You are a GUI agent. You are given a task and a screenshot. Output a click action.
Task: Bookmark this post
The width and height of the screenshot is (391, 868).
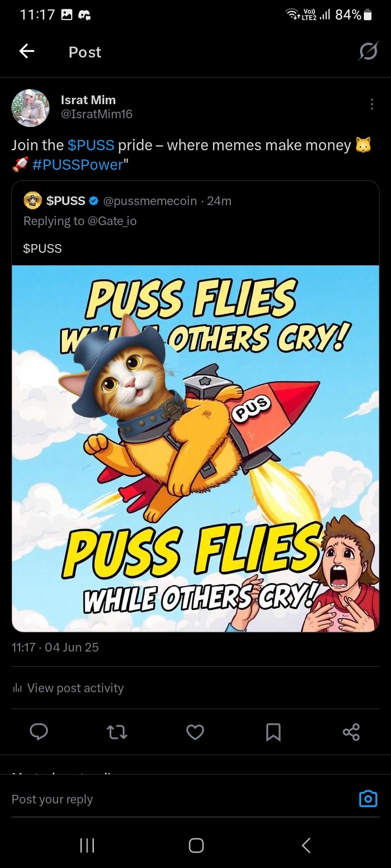[x=273, y=732]
